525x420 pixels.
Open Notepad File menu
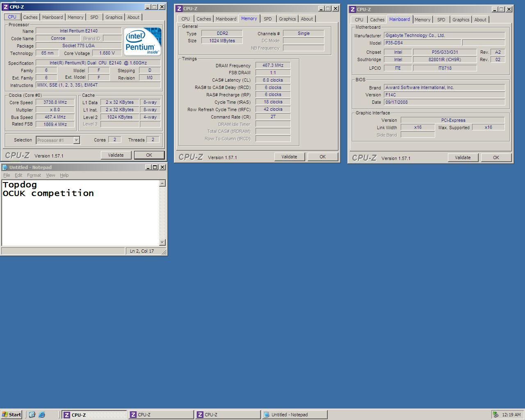pyautogui.click(x=7, y=175)
